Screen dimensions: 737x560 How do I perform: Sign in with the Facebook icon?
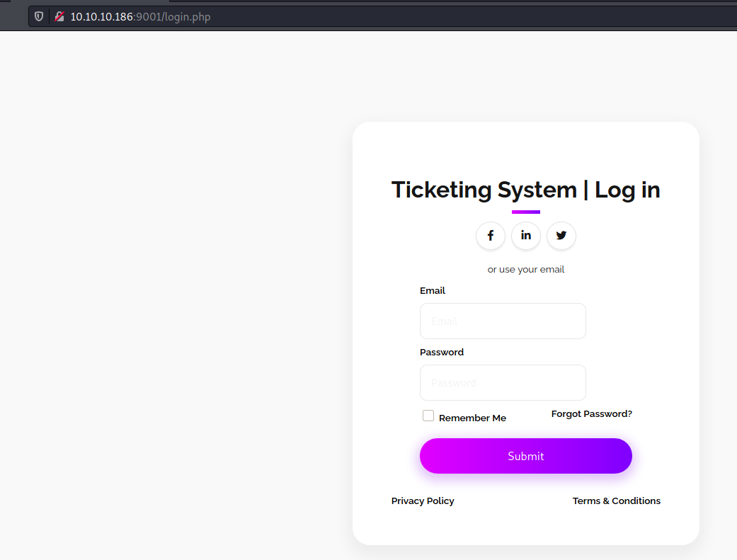coord(490,236)
